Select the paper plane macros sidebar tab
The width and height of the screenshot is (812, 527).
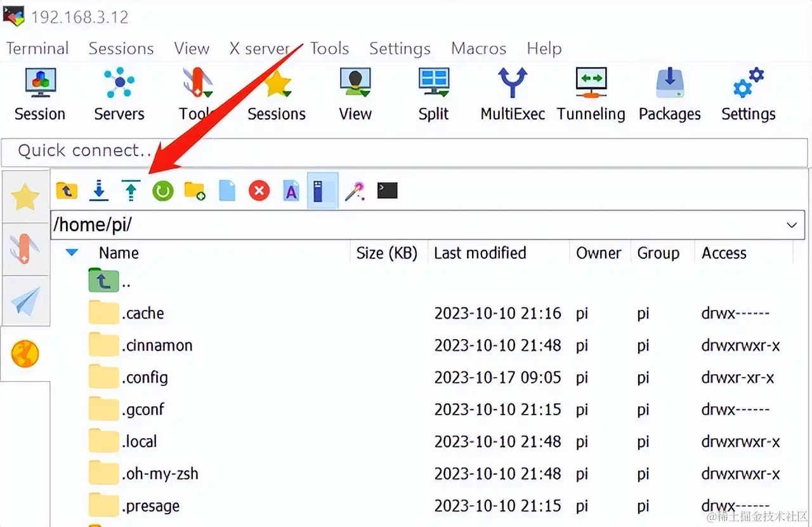point(25,302)
